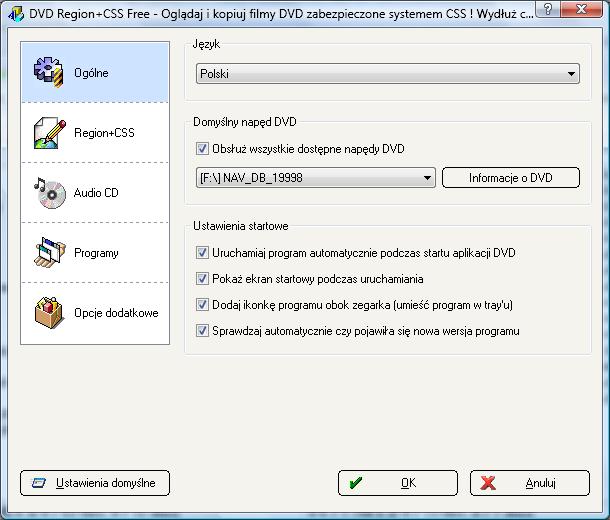Viewport: 610px width, 520px height.
Task: Click the red X icon on Anuluj
Action: point(488,483)
